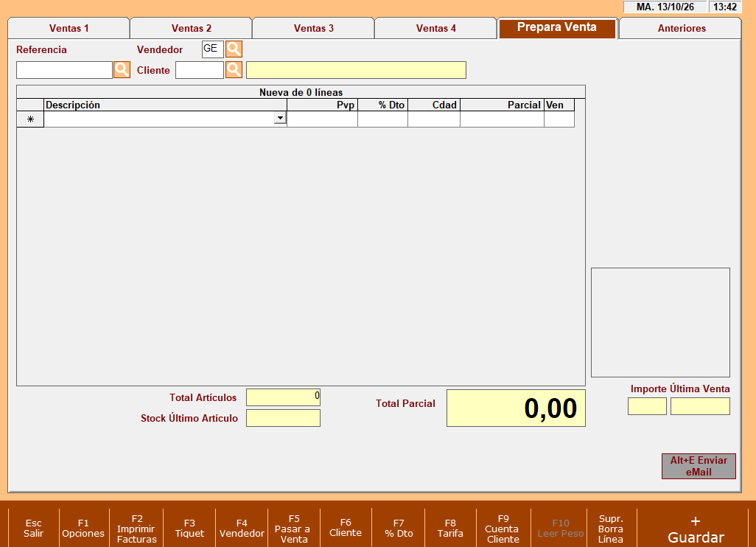This screenshot has height=547, width=756.
Task: Click the clock showing 13:42
Action: click(x=725, y=7)
